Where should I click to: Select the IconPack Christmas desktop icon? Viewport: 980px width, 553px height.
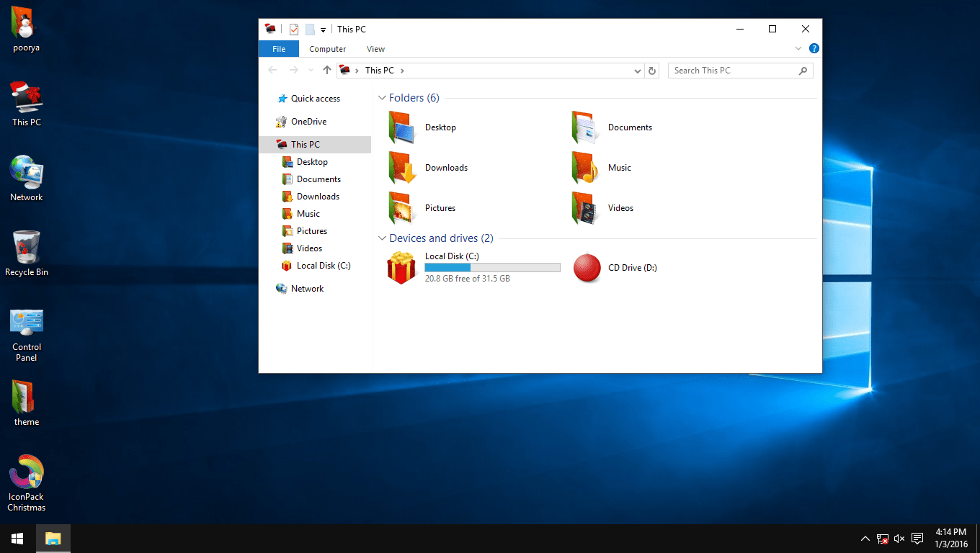click(27, 484)
